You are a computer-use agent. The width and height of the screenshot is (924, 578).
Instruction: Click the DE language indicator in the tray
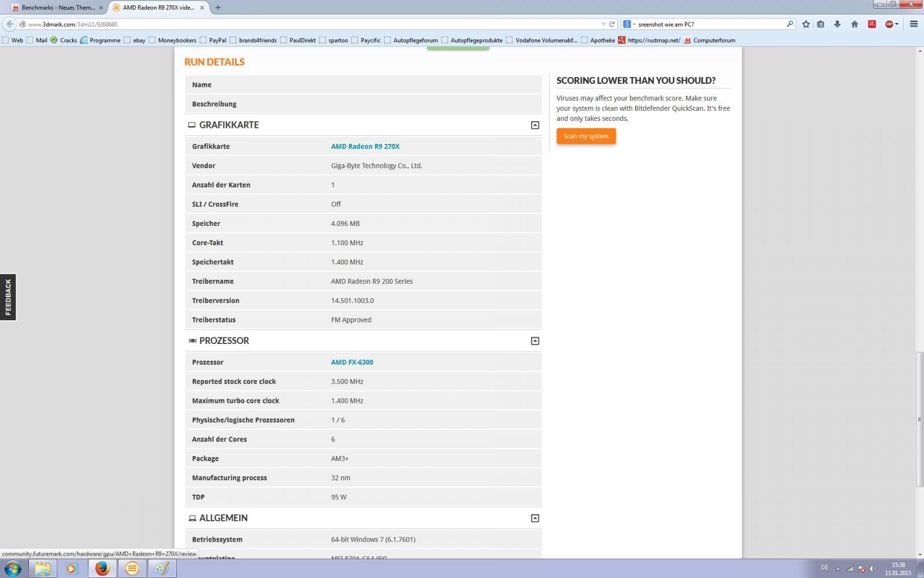[x=824, y=568]
